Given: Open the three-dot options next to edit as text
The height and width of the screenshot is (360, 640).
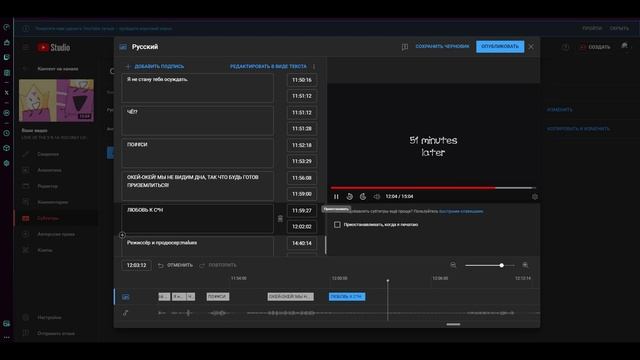Looking at the screenshot, I should (x=314, y=66).
